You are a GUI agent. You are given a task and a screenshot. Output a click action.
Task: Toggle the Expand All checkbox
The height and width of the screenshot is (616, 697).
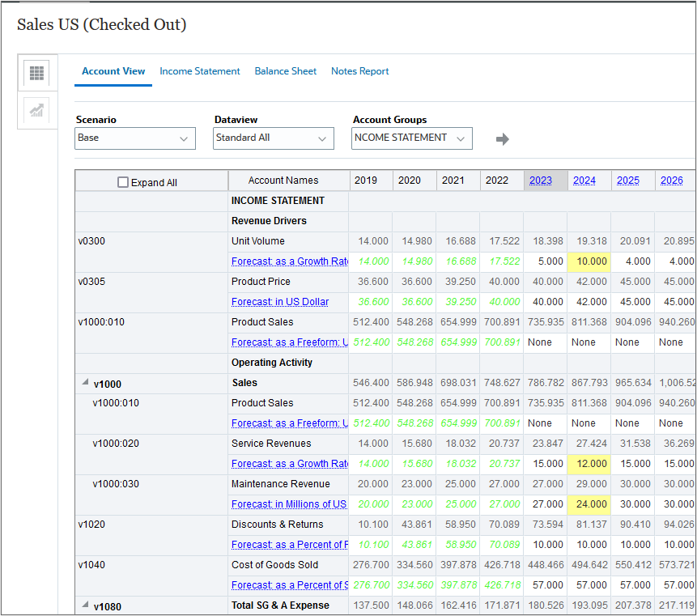123,182
